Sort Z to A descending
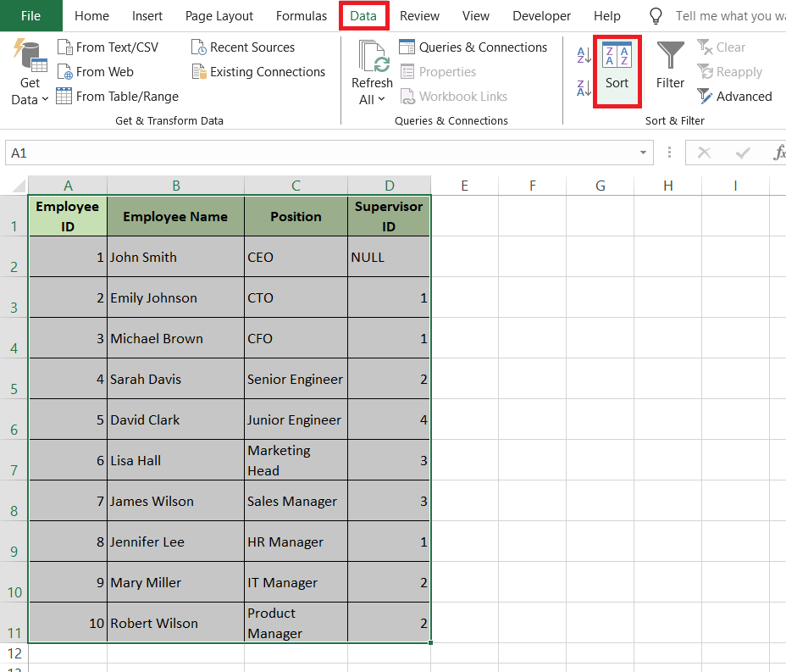Viewport: 786px width, 672px height. coord(584,88)
